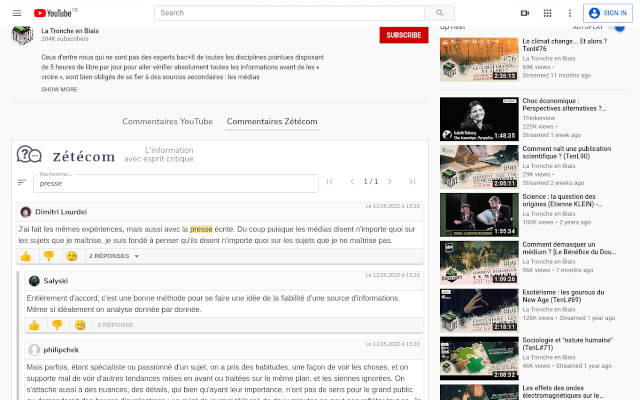The image size is (640, 400).
Task: Expand description with SHOW MORE
Action: click(x=59, y=89)
